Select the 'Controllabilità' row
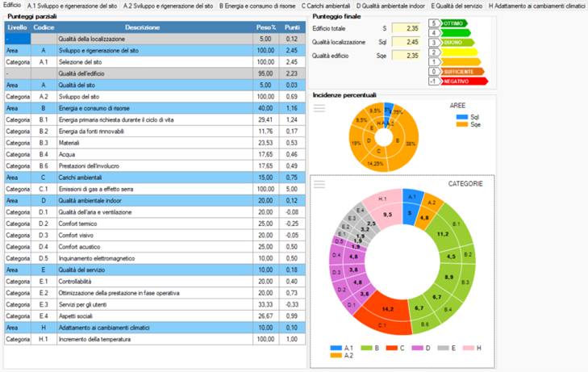This screenshot has width=588, height=372. click(155, 282)
